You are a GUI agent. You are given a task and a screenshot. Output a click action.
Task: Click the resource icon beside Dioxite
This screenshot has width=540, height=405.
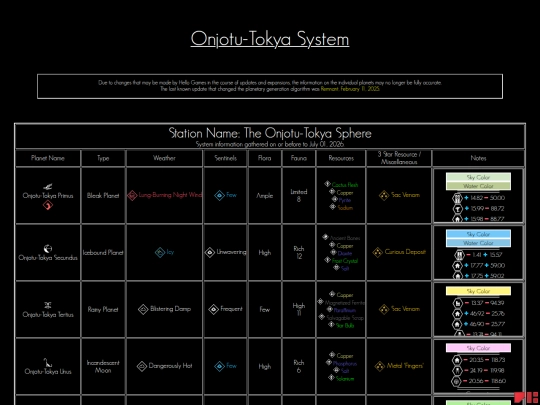coord(333,252)
